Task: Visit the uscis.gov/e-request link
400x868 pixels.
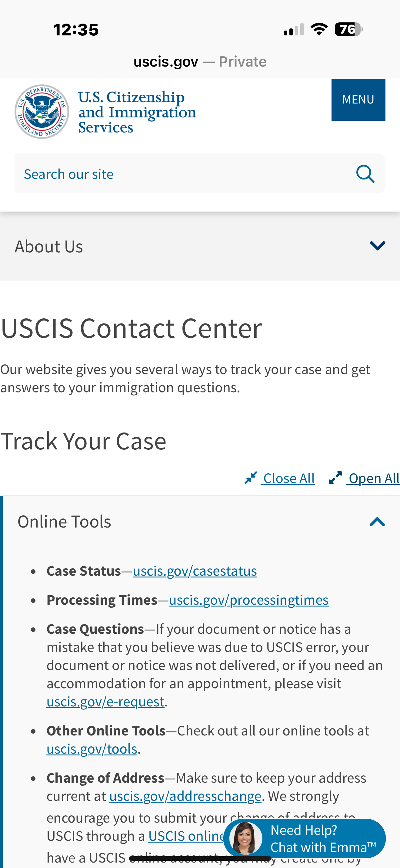Action: tap(105, 702)
